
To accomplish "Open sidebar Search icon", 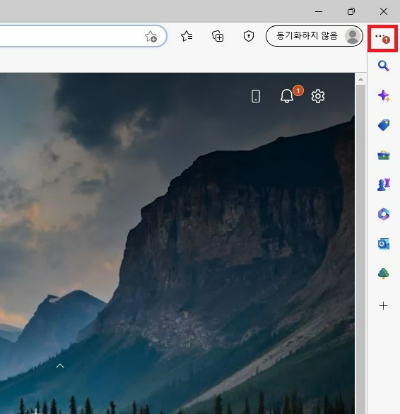I will [x=384, y=66].
